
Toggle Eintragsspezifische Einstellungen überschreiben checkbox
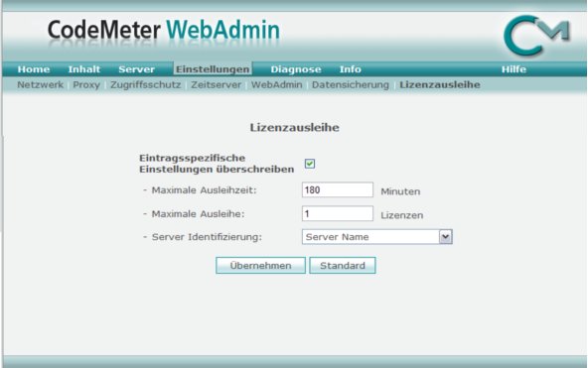click(x=310, y=164)
